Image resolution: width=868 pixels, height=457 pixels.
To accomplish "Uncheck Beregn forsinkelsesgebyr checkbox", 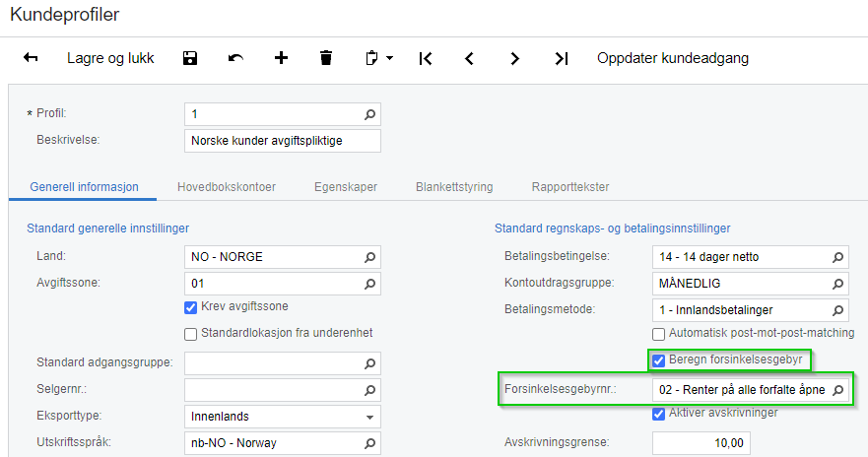I will tap(659, 360).
